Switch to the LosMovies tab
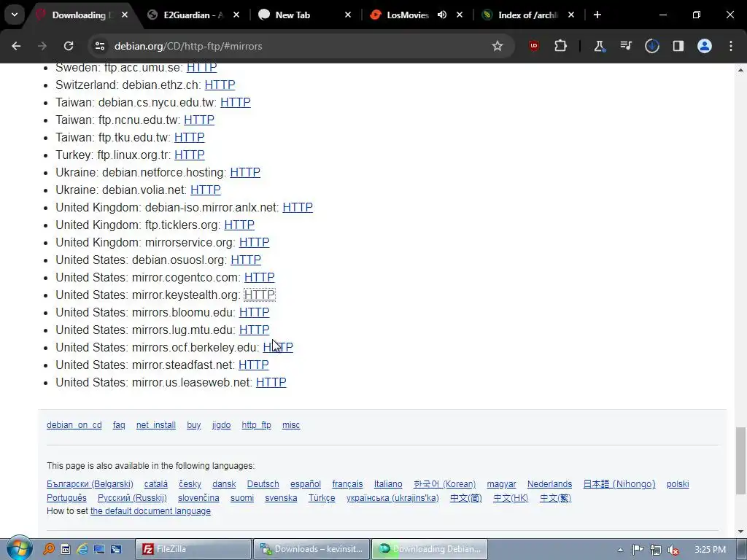 click(x=407, y=15)
